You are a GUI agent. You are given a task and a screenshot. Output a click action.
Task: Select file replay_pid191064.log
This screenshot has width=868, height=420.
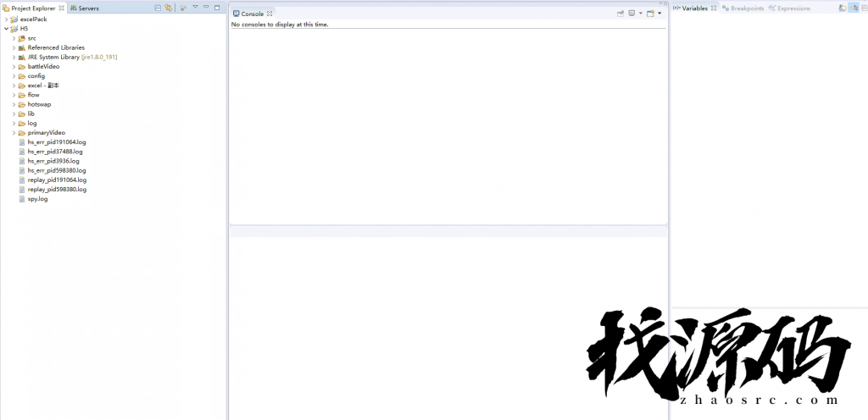coord(57,180)
